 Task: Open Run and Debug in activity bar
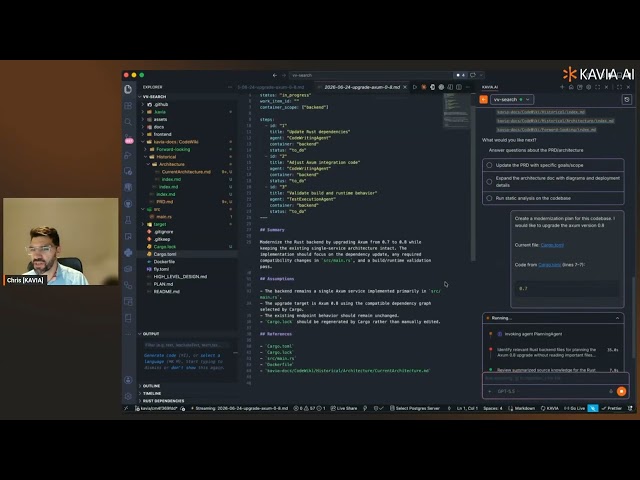pyautogui.click(x=128, y=155)
